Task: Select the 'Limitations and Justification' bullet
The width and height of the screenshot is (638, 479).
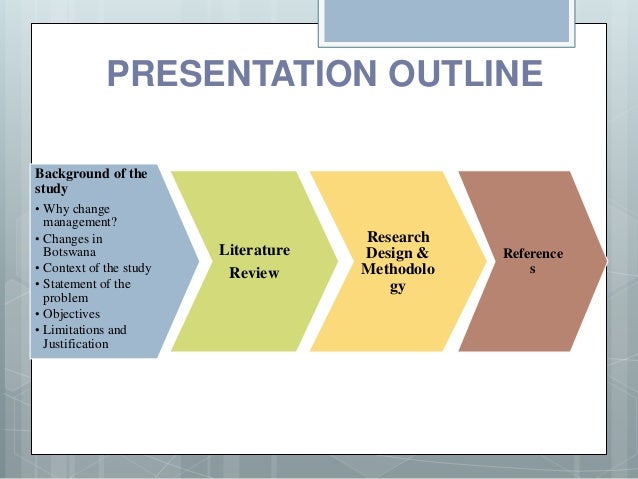Action: 81,337
